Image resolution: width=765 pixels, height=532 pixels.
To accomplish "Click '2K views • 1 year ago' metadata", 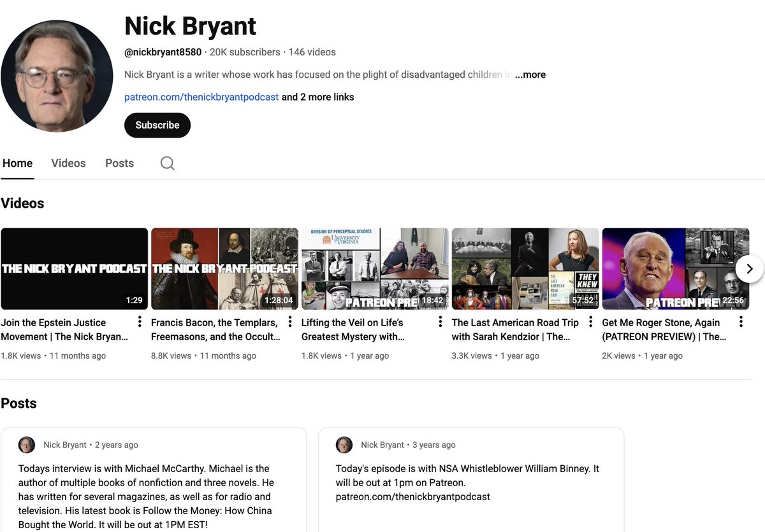I will click(x=642, y=356).
